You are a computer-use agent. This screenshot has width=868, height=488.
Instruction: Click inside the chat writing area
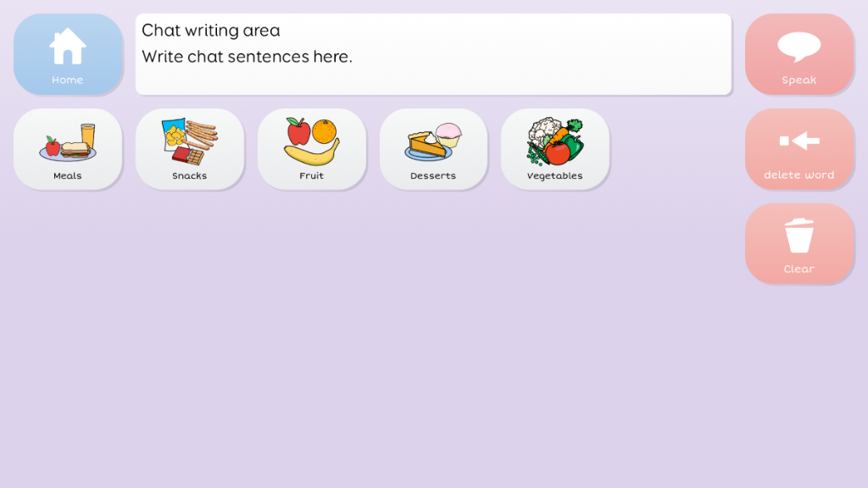pyautogui.click(x=433, y=54)
